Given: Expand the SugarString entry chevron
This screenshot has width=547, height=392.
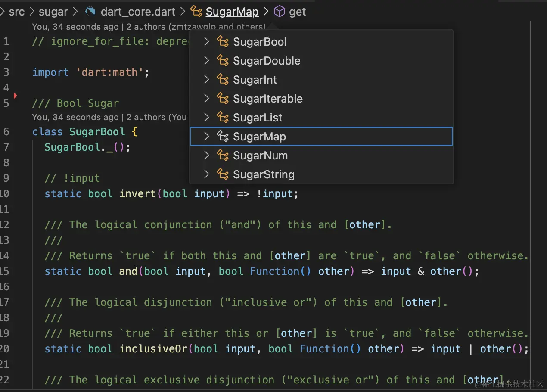Looking at the screenshot, I should pyautogui.click(x=207, y=174).
